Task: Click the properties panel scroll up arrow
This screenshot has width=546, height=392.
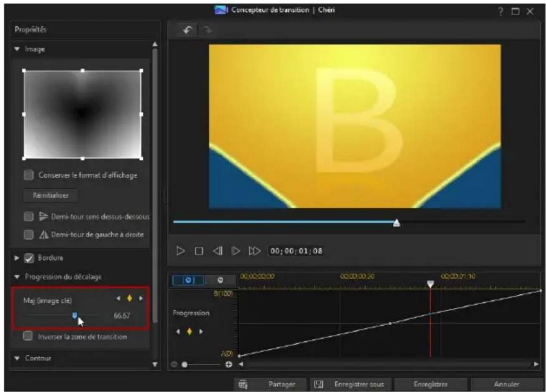Action: coord(155,44)
